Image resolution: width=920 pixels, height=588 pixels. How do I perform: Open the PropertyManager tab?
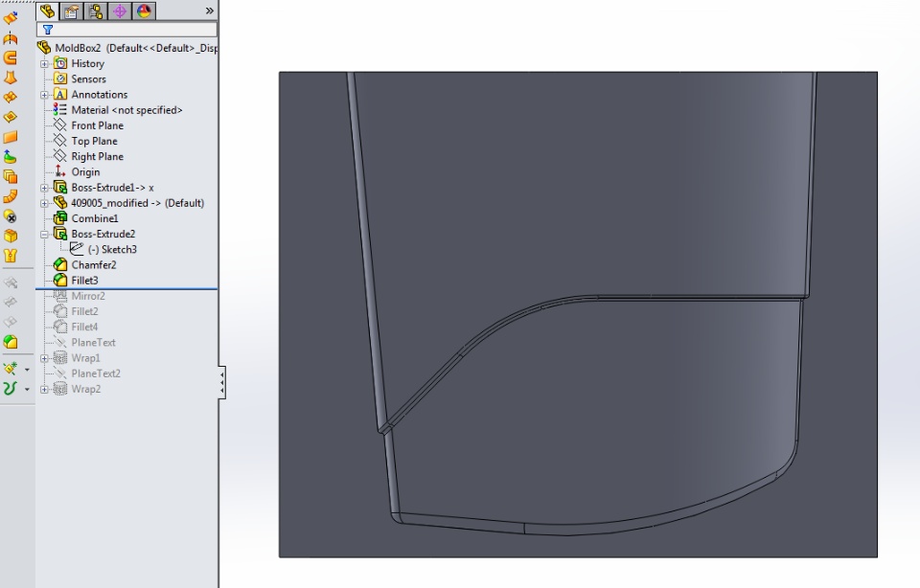[72, 11]
